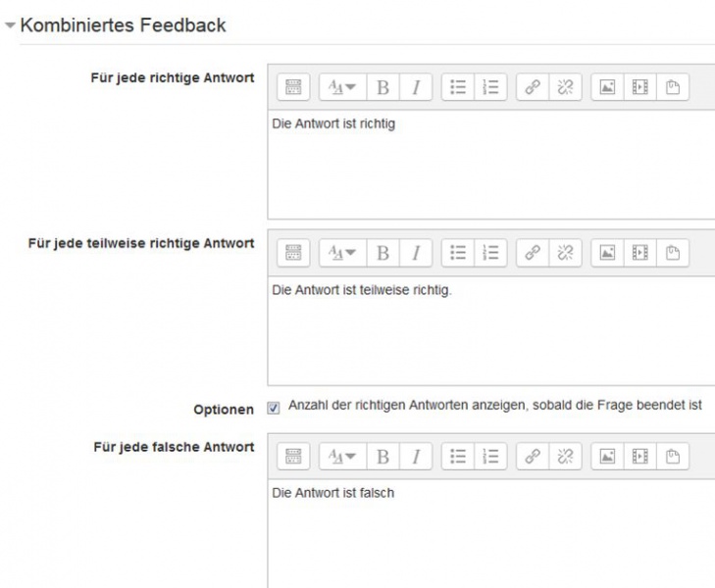Viewport: 715px width, 588px height.
Task: Remove link in the wrong-answer feedback editor
Action: pyautogui.click(x=568, y=456)
